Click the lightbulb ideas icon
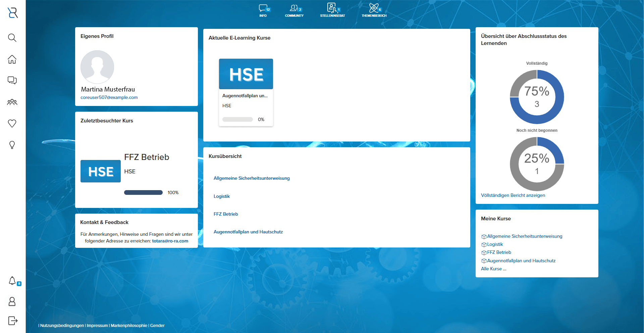 12,145
